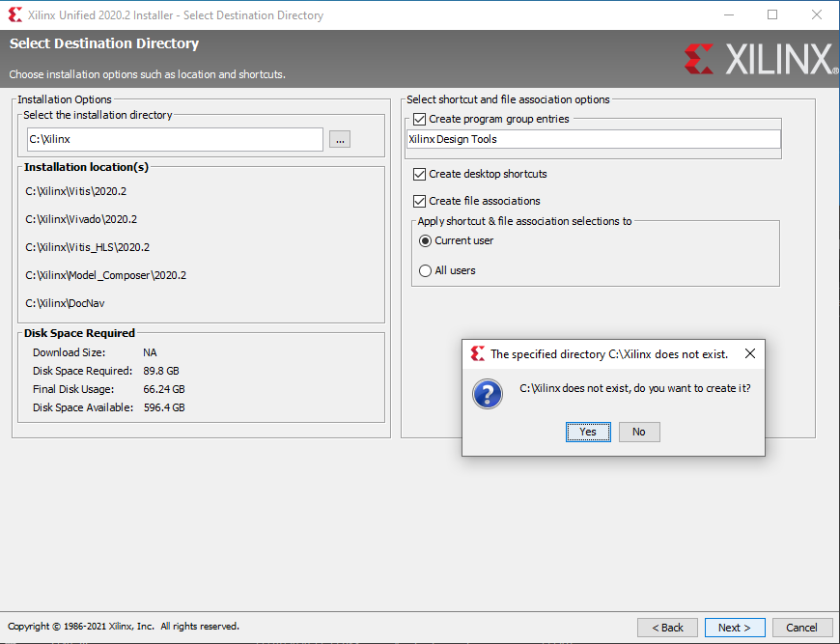This screenshot has width=840, height=644.
Task: Select the Current user radio option
Action: (425, 240)
